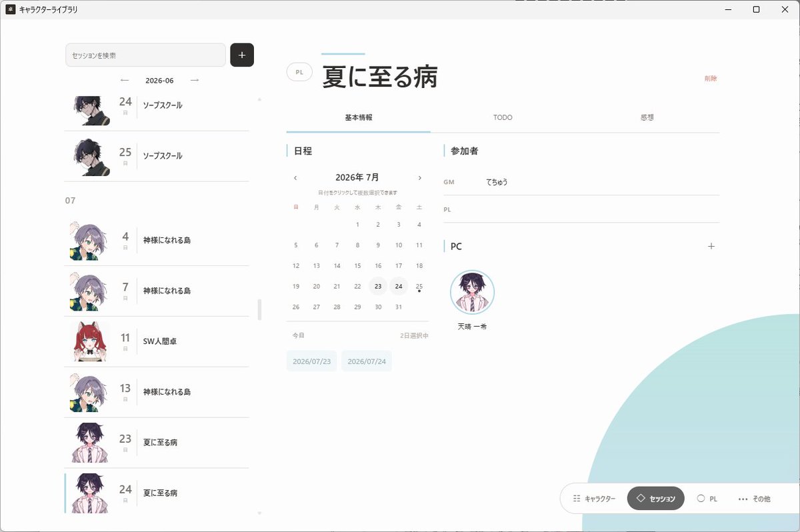Select July 8 in the calendar
800x532 pixels.
[x=357, y=245]
